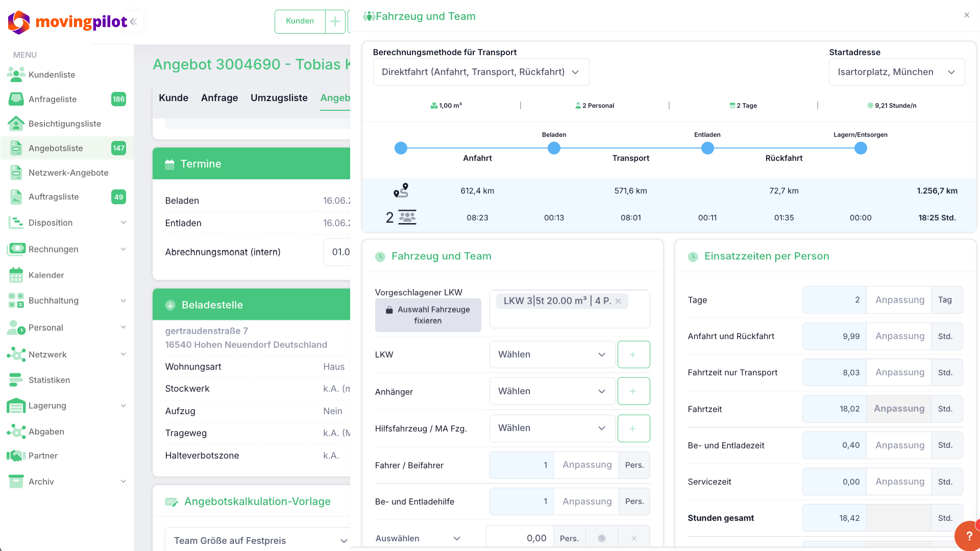980x551 pixels.
Task: Expand the Hilfsfahrzeug / MA Fzg. dropdown
Action: coord(552,428)
